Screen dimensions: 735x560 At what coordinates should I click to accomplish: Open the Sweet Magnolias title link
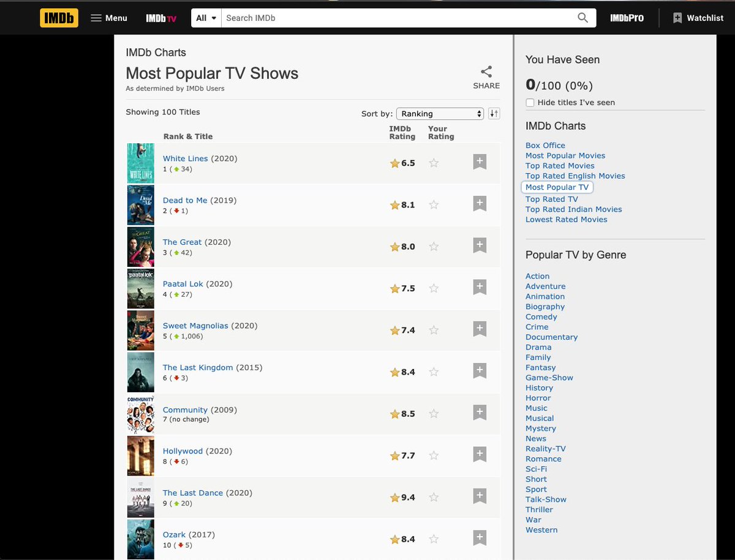(195, 326)
